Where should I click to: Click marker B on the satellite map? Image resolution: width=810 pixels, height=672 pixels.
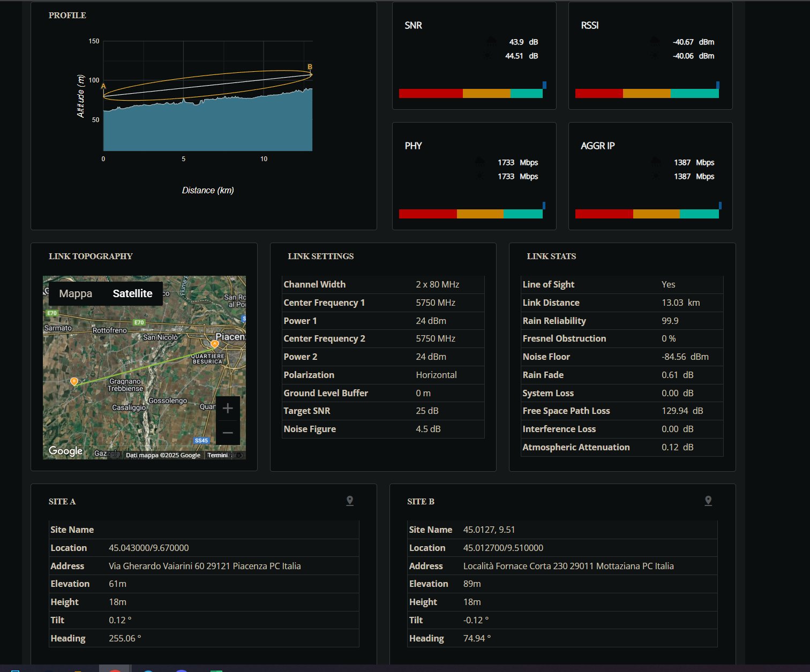pos(74,381)
